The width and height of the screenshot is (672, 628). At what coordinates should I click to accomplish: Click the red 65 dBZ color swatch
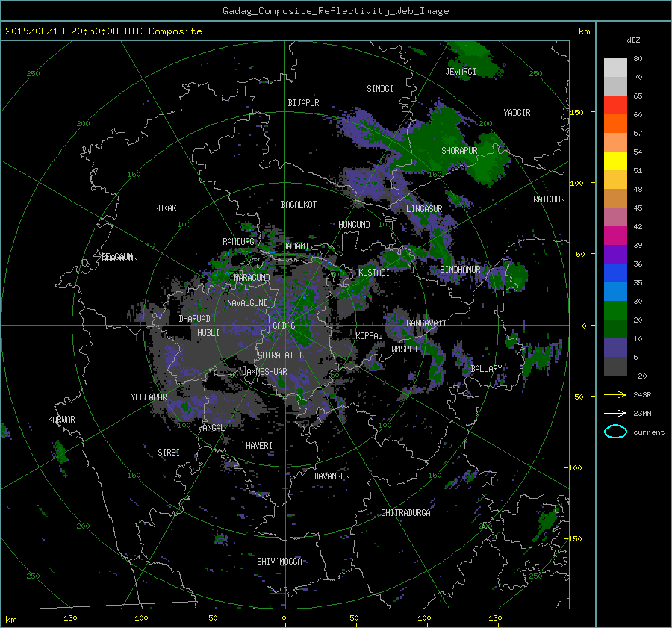click(x=615, y=105)
